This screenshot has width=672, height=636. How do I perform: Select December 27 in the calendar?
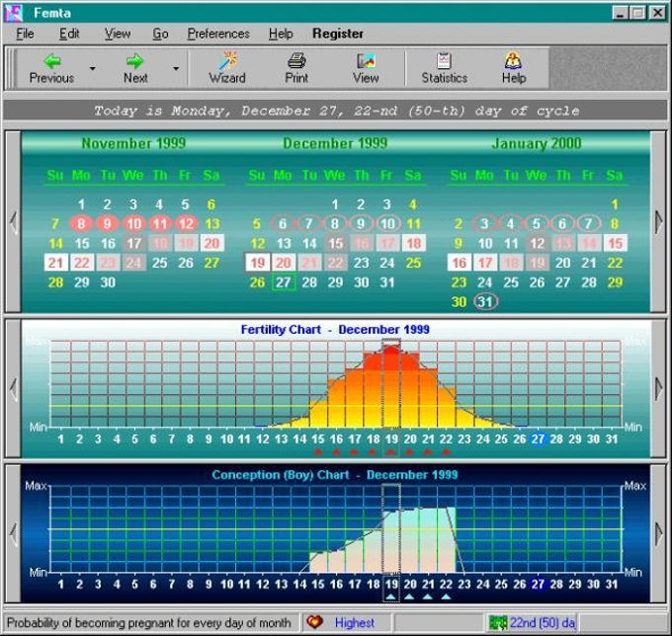[x=284, y=282]
